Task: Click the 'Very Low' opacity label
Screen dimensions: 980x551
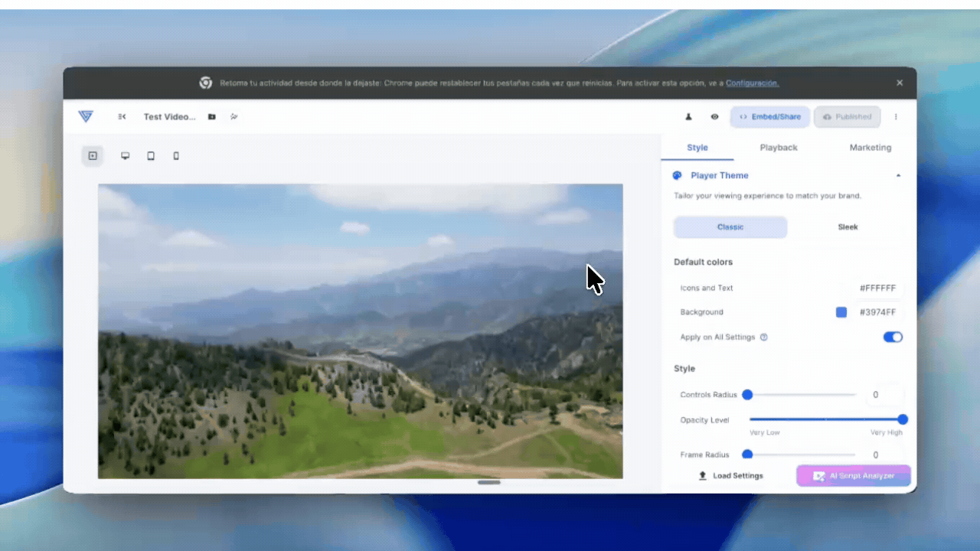Action: 764,433
